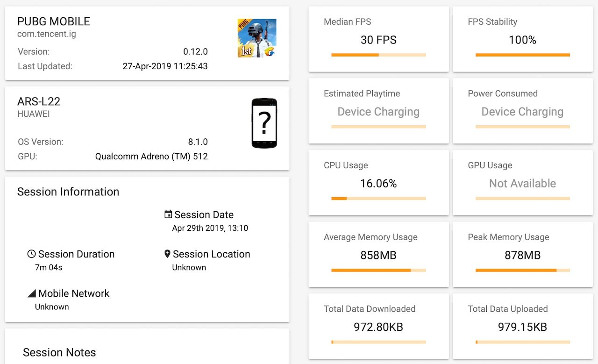This screenshot has height=364, width=598.
Task: Click the Session Location pin icon
Action: pyautogui.click(x=167, y=254)
